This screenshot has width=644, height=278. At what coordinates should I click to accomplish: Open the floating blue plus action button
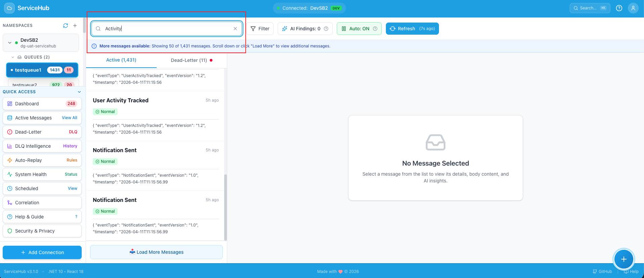[x=624, y=259]
